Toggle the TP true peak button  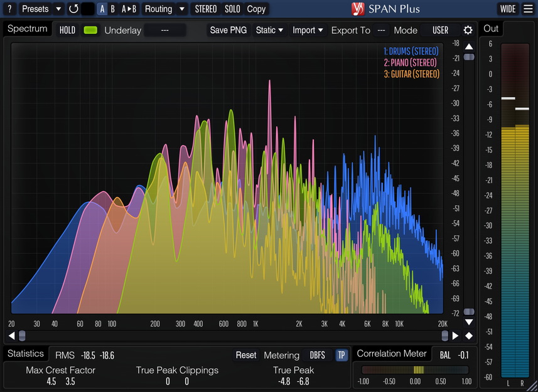[342, 355]
